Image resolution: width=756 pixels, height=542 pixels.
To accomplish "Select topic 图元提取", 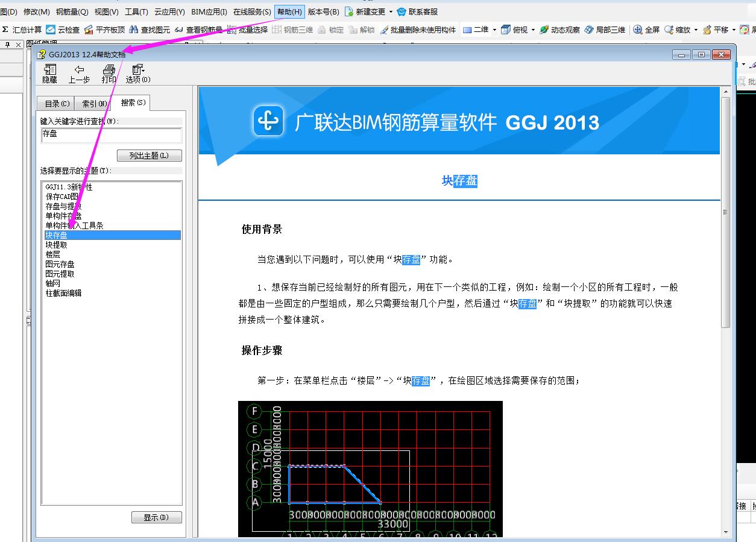I will (60, 274).
